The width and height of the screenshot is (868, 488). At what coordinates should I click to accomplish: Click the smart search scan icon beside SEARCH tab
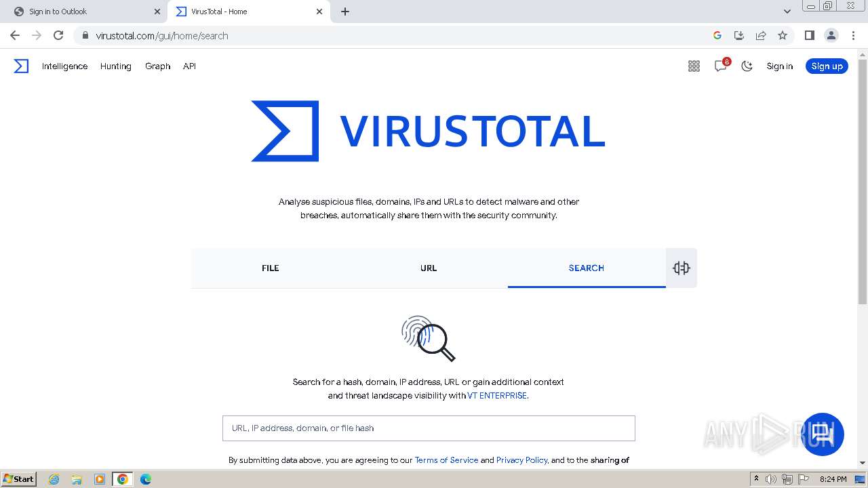coord(682,268)
